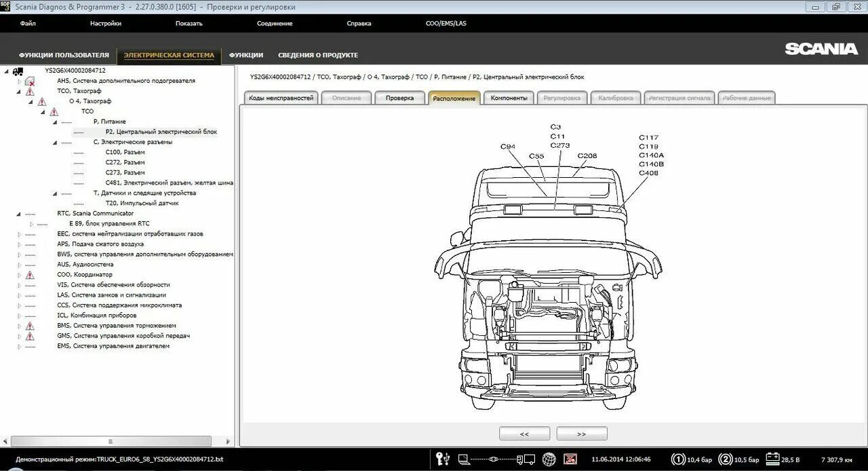Viewport: 868px width, 471px height.
Task: Open the Настройки menu
Action: (x=106, y=23)
